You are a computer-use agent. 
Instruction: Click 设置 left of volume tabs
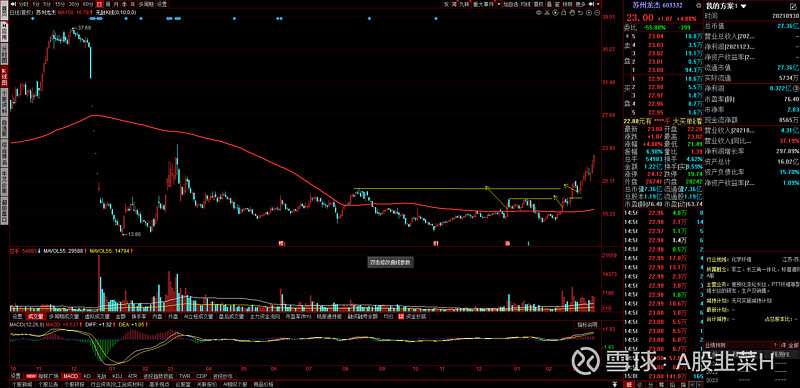click(x=17, y=317)
